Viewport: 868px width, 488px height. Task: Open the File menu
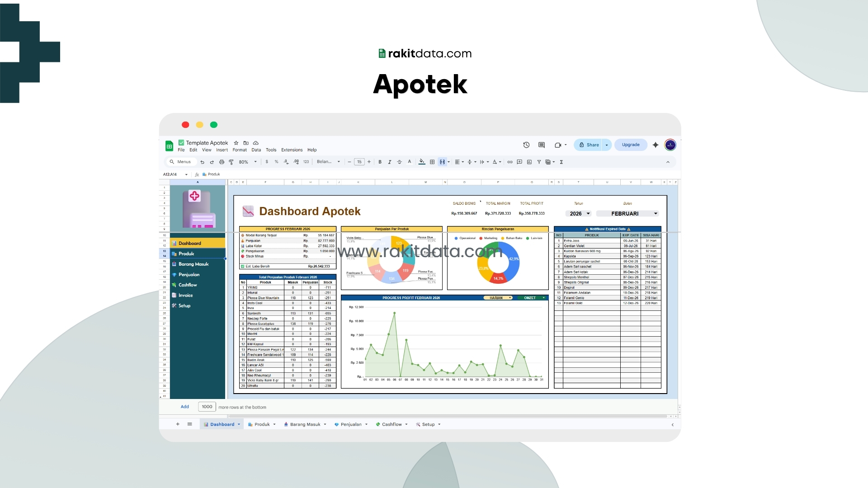[x=181, y=150]
